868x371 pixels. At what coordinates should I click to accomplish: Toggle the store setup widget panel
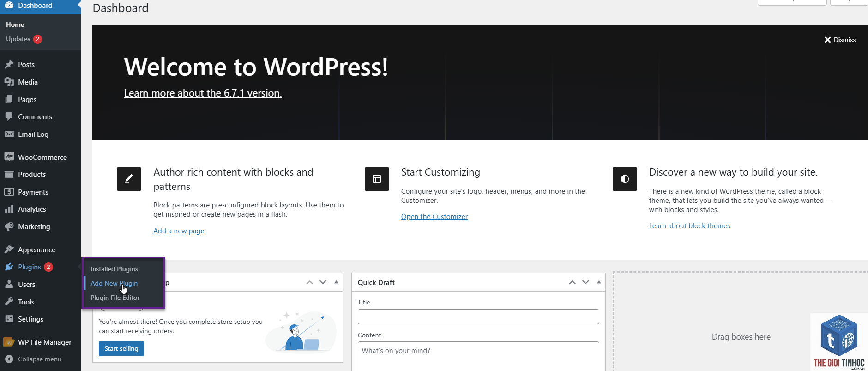[336, 282]
